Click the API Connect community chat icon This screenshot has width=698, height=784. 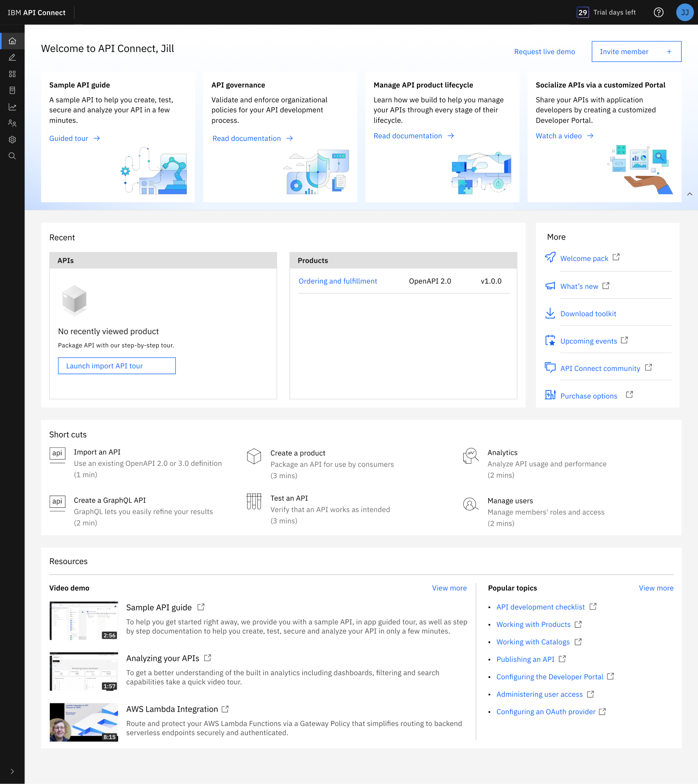coord(550,367)
